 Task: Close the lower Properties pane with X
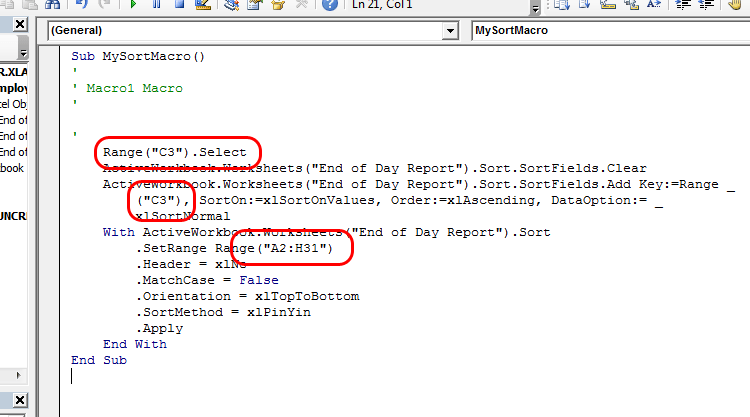point(20,400)
